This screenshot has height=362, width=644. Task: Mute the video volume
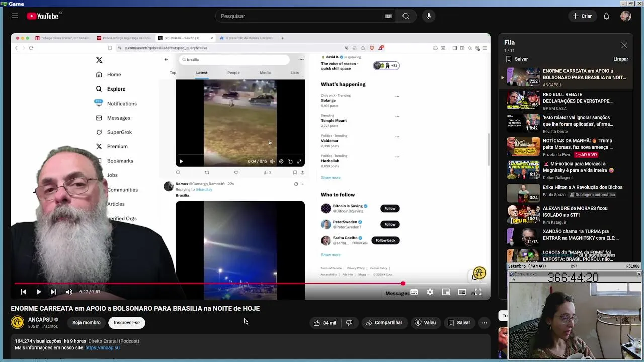click(x=69, y=292)
